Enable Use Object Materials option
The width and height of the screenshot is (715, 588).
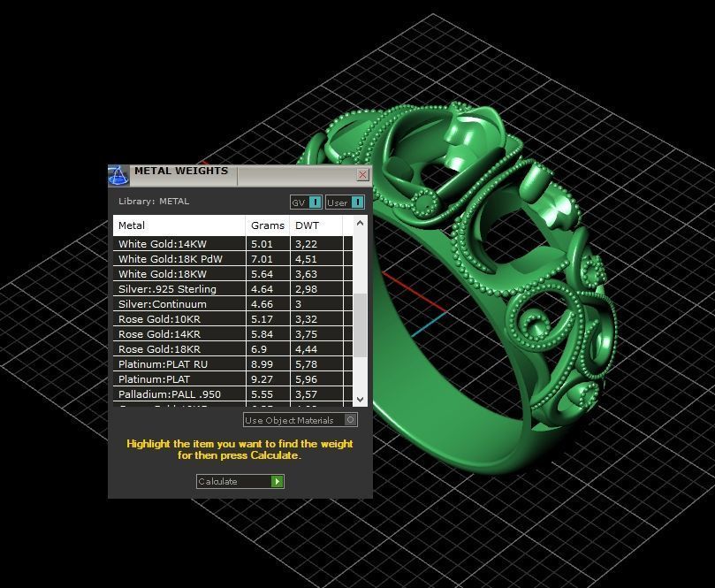(x=300, y=420)
